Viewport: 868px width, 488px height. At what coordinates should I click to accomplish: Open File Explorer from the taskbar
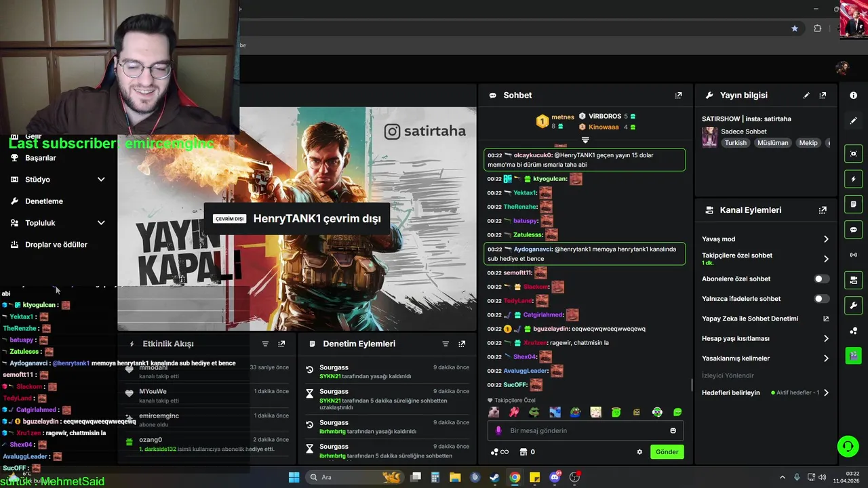455,477
